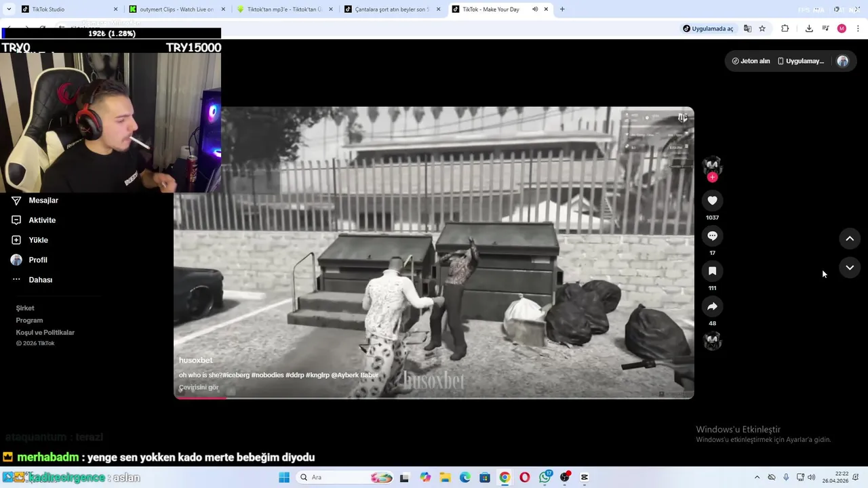Click the husoxbet username on video
Viewport: 868px width, 488px height.
point(195,361)
